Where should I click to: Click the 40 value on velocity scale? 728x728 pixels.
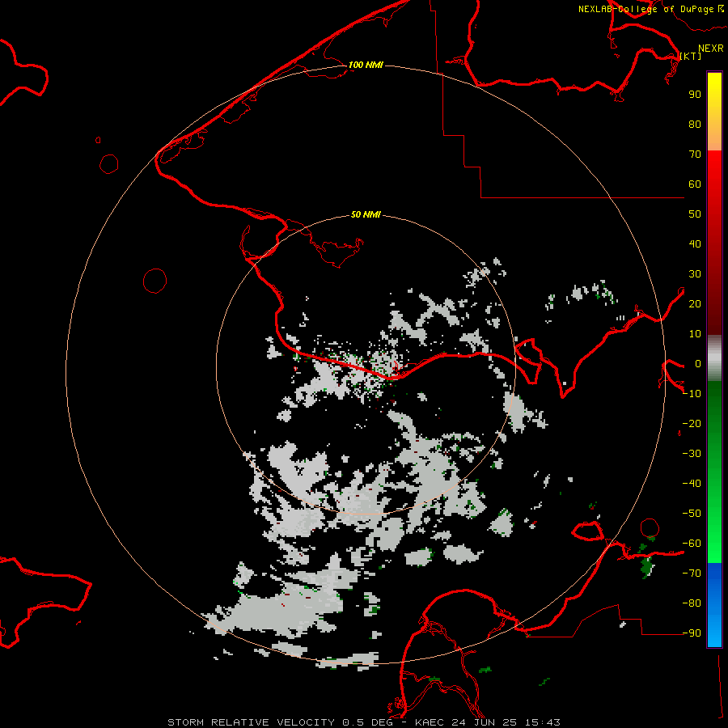695,244
